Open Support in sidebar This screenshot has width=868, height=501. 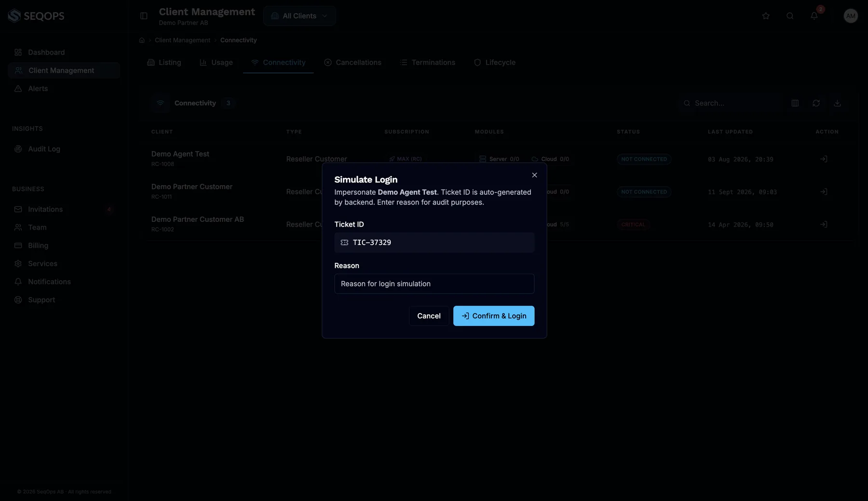click(x=64, y=300)
